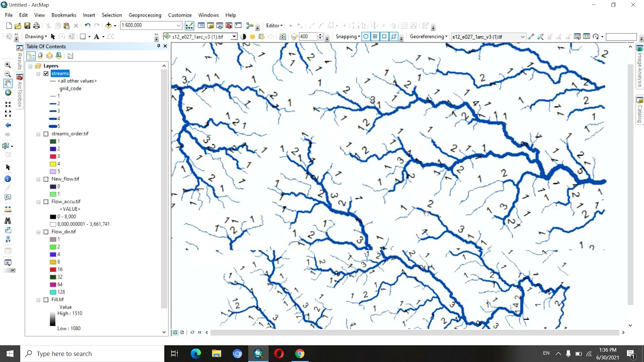Print the map
Viewport: 644px width, 362px height.
pos(36,26)
